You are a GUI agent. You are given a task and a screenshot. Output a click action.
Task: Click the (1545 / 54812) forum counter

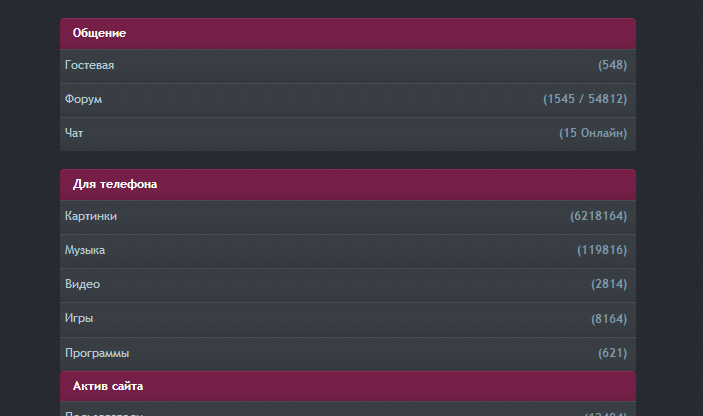coord(585,100)
